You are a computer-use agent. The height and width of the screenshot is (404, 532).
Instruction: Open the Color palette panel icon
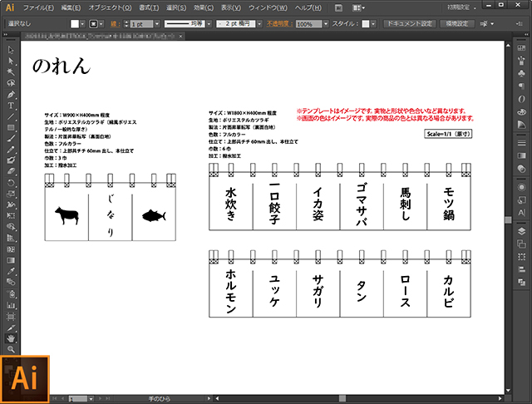tap(521, 111)
